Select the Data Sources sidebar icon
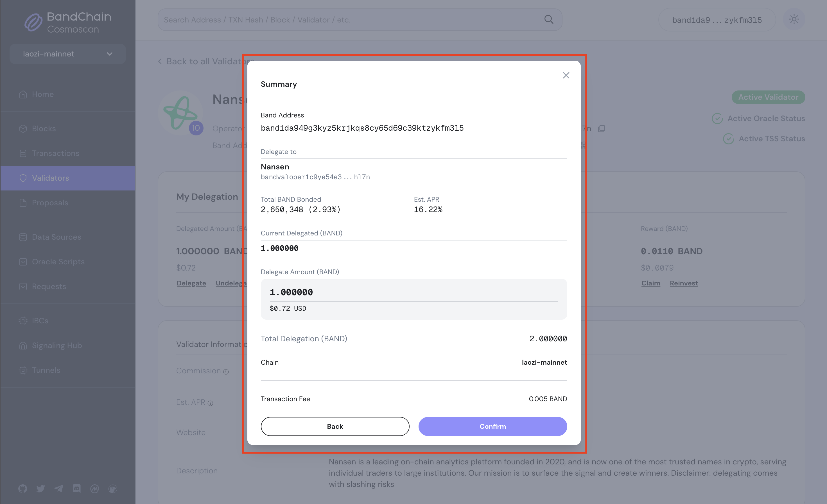The height and width of the screenshot is (504, 827). point(22,237)
